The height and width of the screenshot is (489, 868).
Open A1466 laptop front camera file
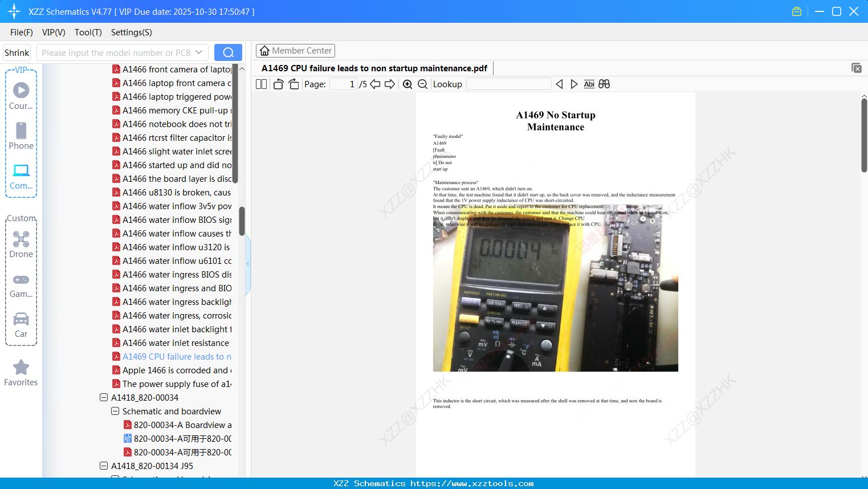pyautogui.click(x=172, y=83)
